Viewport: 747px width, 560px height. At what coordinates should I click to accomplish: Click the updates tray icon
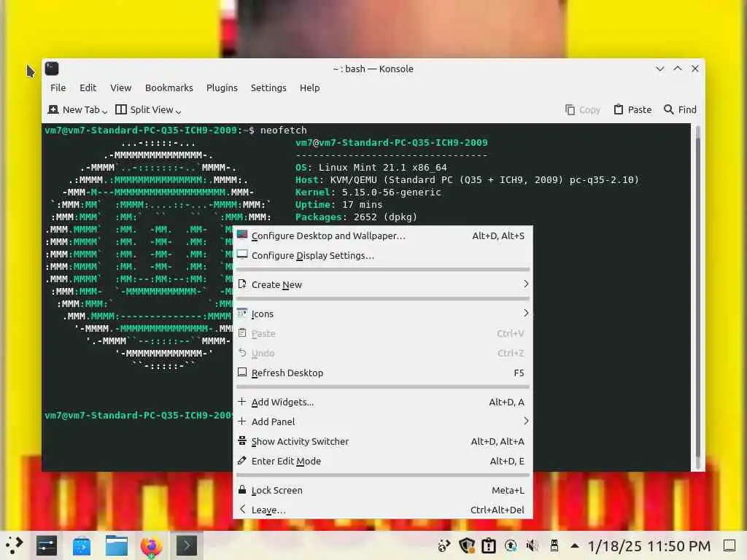click(511, 545)
